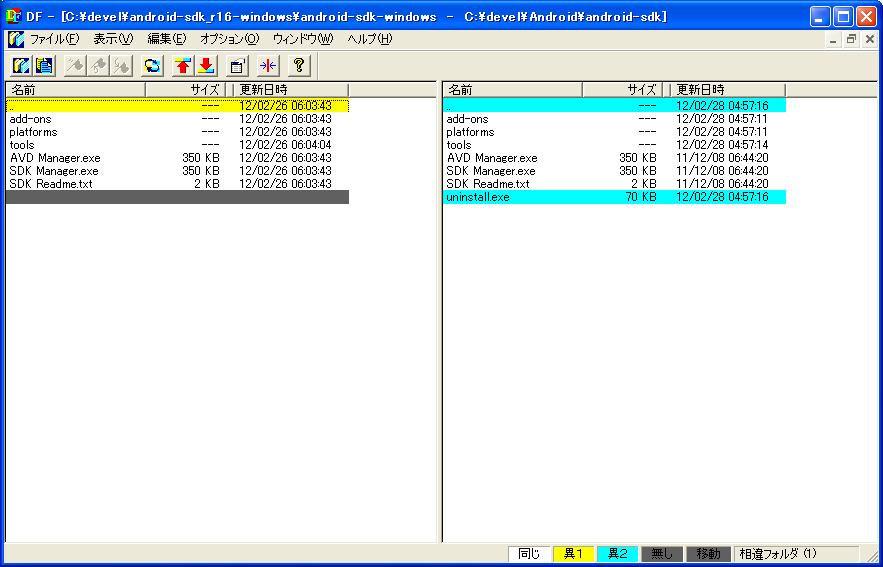Sort right pane by 名前 column header
The height and width of the screenshot is (567, 883).
[x=512, y=90]
